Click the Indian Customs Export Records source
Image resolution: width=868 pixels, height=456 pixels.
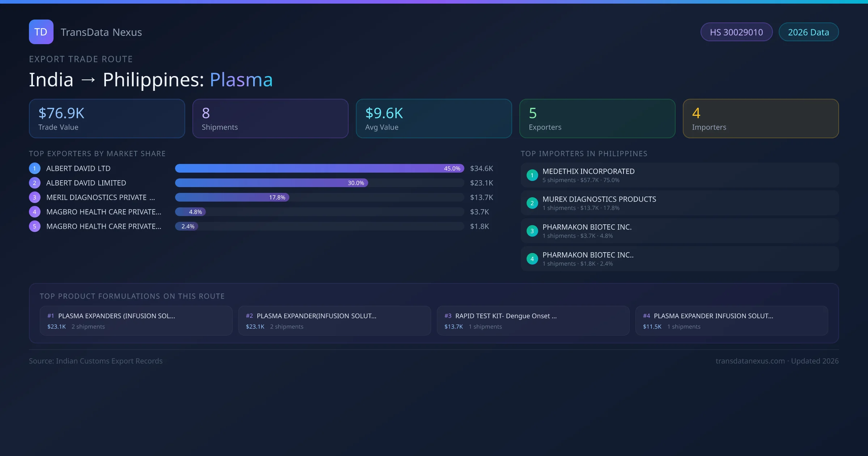[96, 361]
